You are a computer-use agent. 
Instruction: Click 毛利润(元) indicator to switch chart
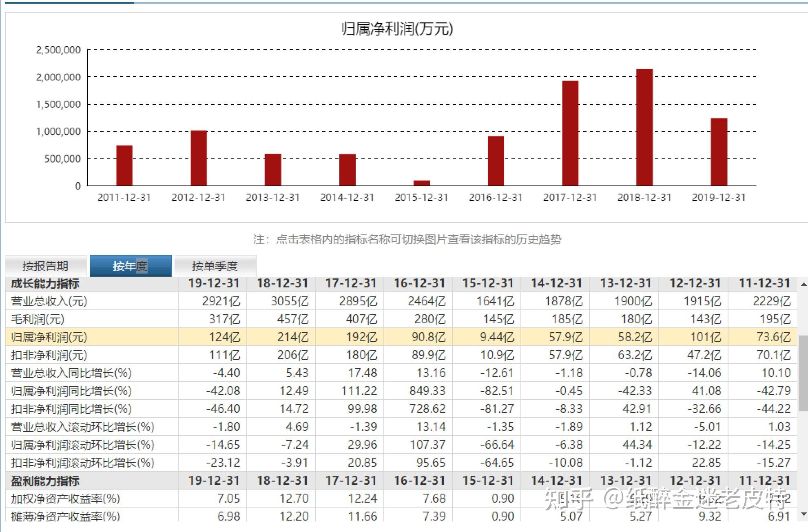(x=38, y=319)
